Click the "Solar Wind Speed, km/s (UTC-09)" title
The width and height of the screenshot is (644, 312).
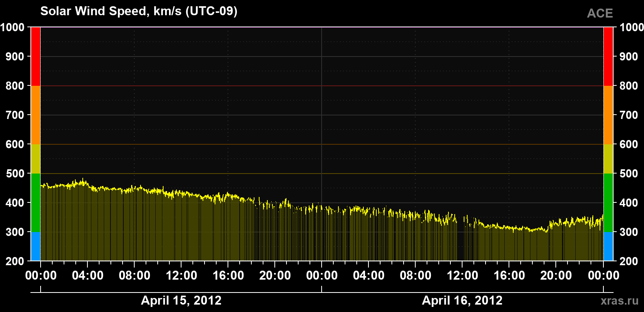click(139, 11)
